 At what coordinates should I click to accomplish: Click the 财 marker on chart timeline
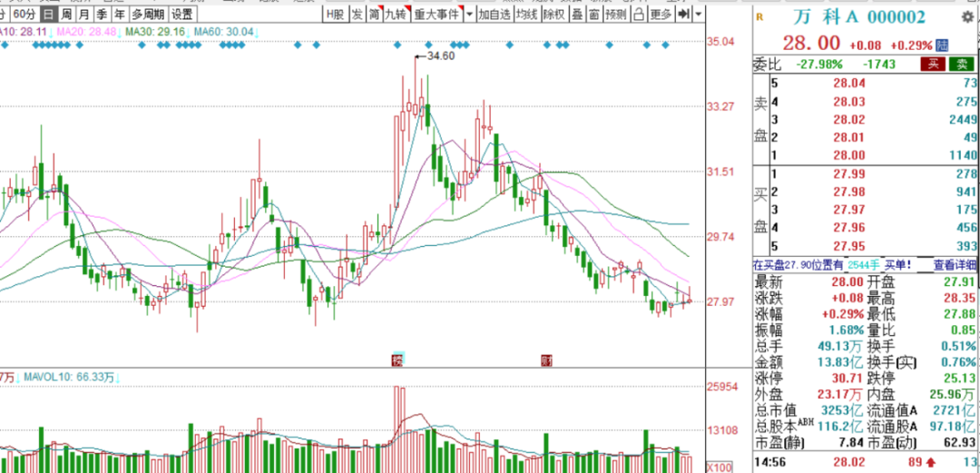pos(546,360)
